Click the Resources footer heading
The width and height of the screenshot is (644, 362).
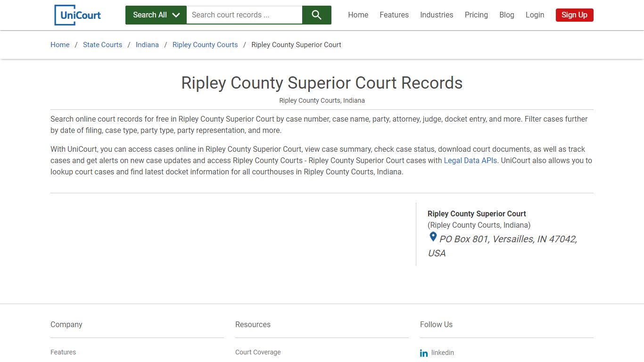[x=253, y=325]
